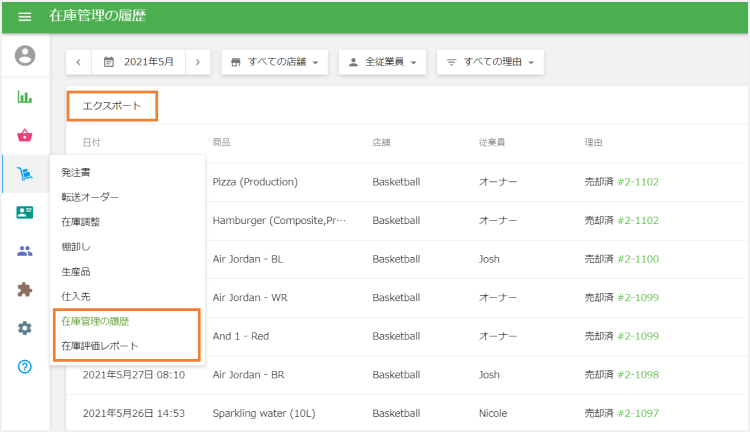Click employee Josh in Air Jordan - BL row
Screen dimensions: 750x432
(x=489, y=259)
